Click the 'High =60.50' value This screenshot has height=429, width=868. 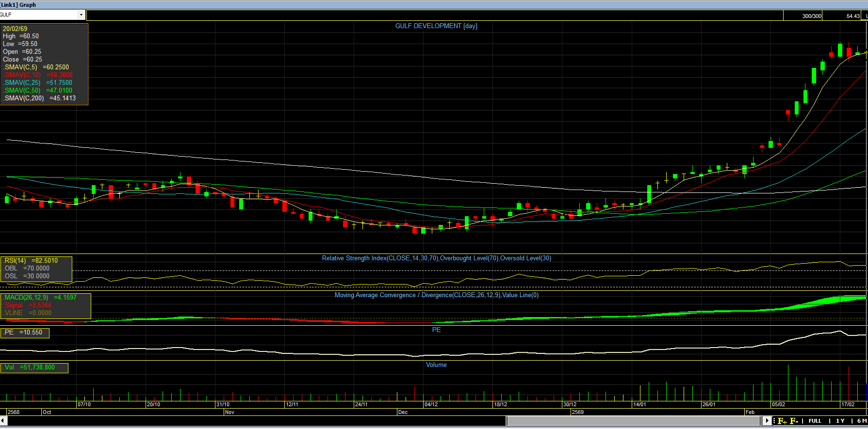click(x=21, y=36)
